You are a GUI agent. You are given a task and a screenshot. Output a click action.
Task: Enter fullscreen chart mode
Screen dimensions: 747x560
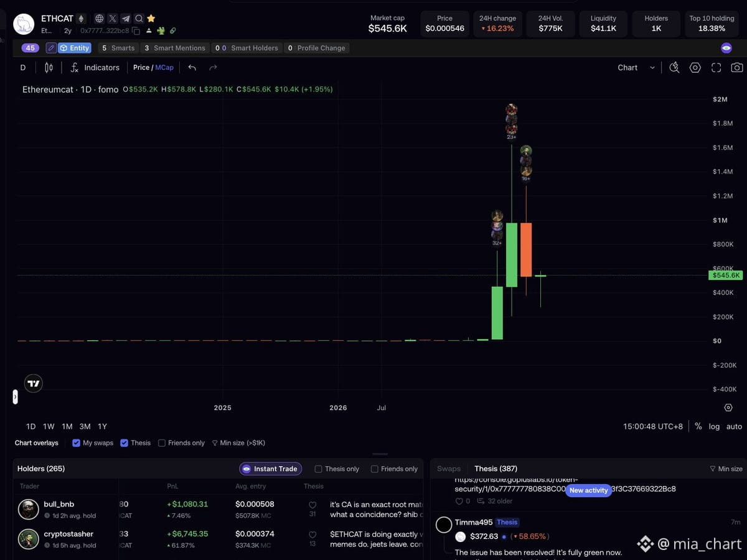tap(716, 67)
